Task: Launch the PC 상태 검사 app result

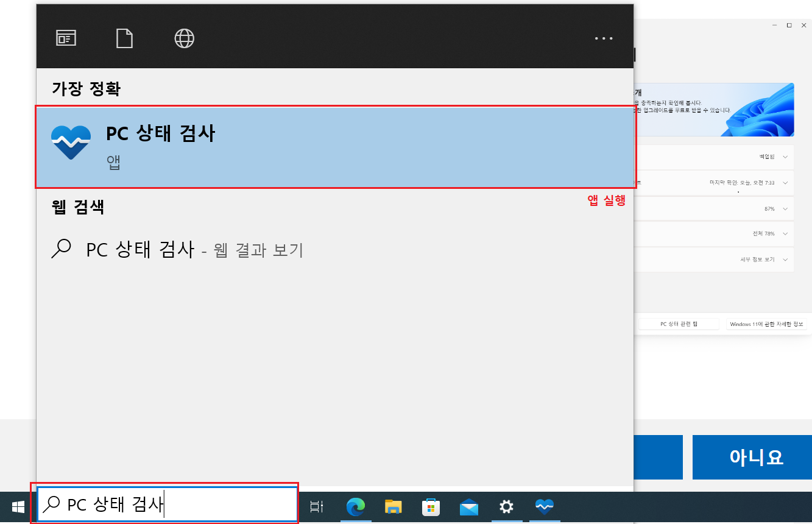Action: [x=335, y=147]
